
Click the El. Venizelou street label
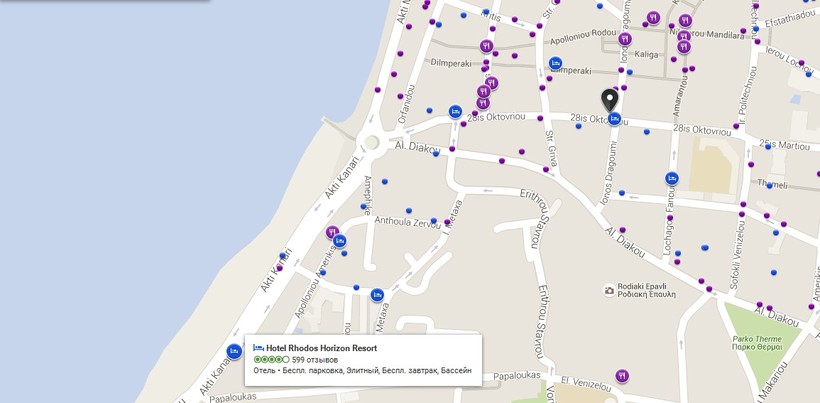pyautogui.click(x=586, y=383)
